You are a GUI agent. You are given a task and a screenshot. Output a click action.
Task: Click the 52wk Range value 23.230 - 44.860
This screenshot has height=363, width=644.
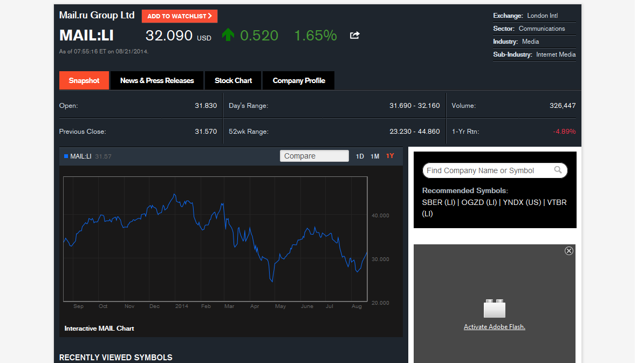click(414, 132)
